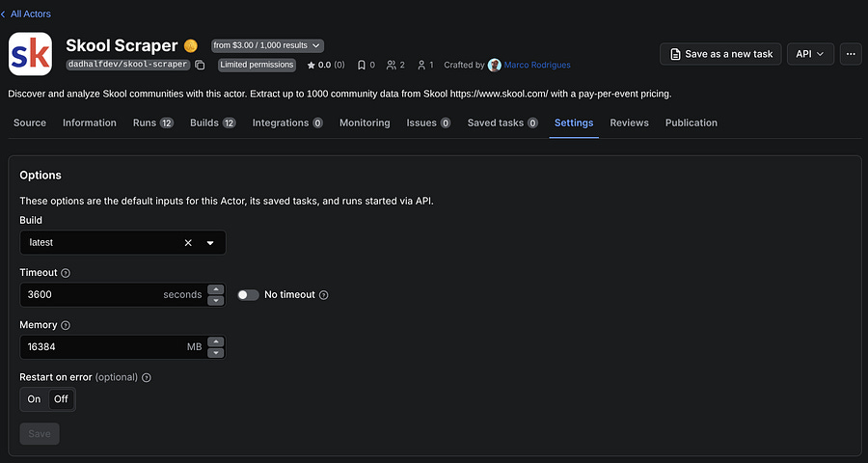Click the monthly user icon showing 1
This screenshot has height=463, width=868.
click(421, 66)
